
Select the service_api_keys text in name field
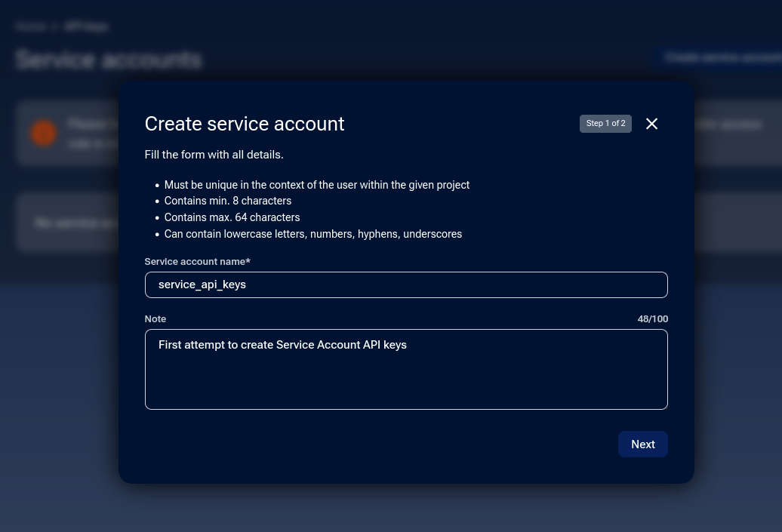click(202, 284)
